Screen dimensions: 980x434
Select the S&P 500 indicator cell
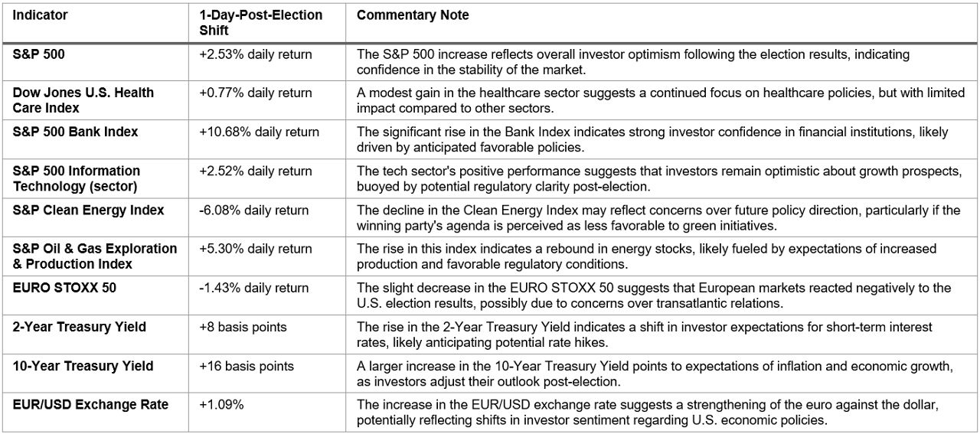(x=44, y=54)
